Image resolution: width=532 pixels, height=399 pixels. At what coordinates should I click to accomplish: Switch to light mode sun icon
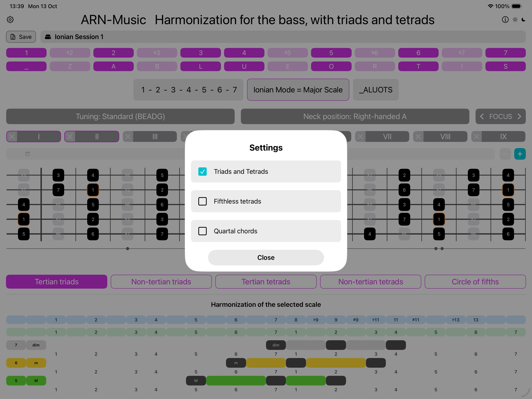(x=515, y=20)
